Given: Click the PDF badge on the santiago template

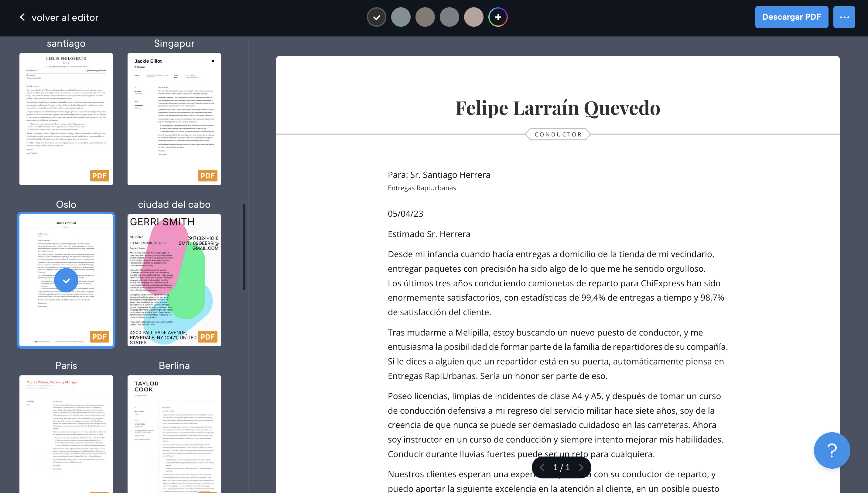Looking at the screenshot, I should [99, 176].
